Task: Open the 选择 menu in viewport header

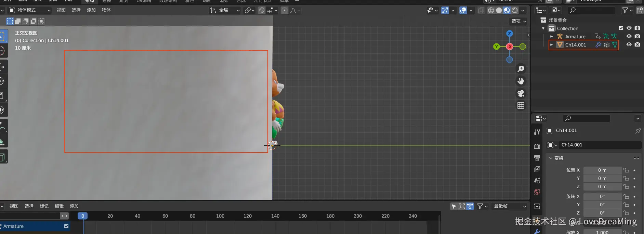Action: pos(76,10)
